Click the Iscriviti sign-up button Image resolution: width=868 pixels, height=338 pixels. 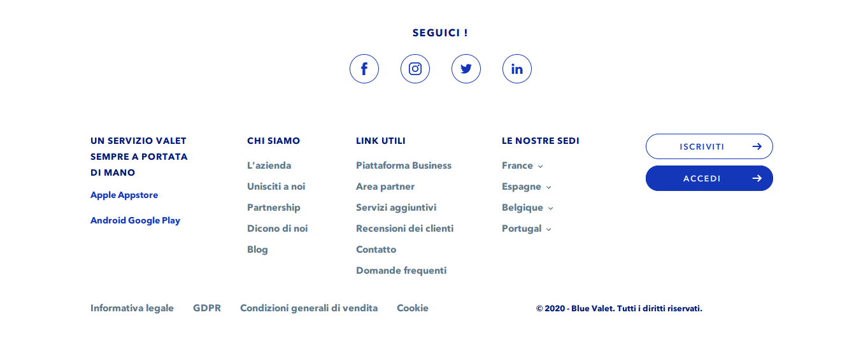click(709, 146)
